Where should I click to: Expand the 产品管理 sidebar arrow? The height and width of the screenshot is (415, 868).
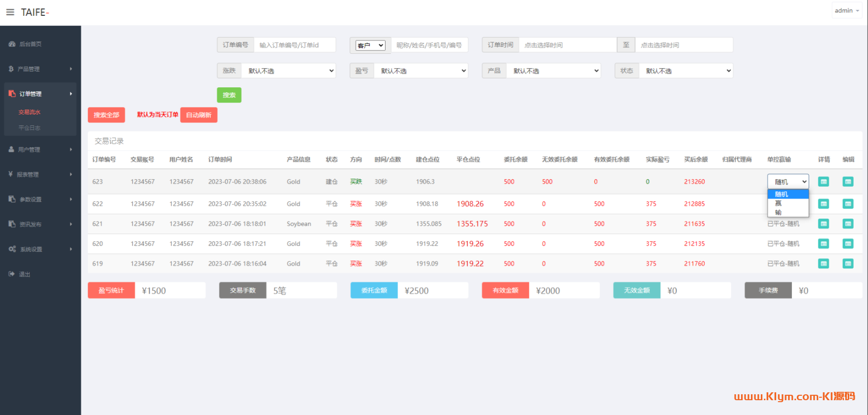[x=71, y=69]
